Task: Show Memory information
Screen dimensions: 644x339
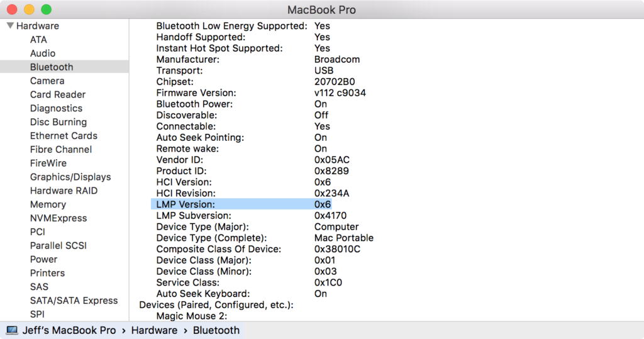Action: click(x=48, y=204)
